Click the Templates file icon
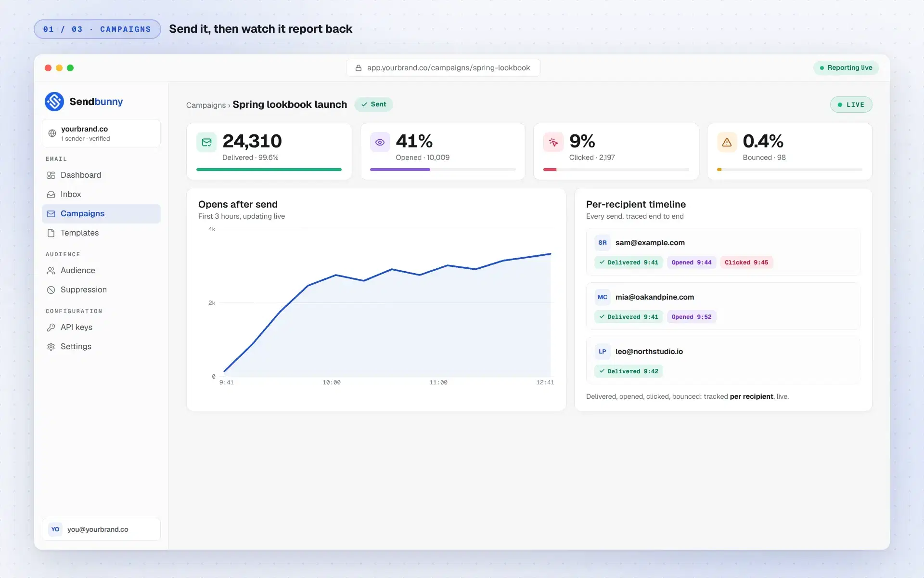The image size is (924, 578). pyautogui.click(x=51, y=233)
